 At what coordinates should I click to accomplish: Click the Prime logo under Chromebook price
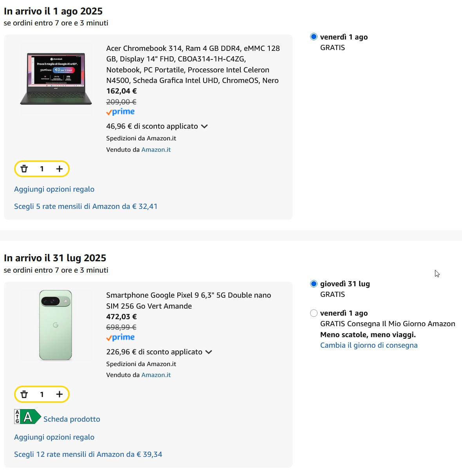click(121, 112)
